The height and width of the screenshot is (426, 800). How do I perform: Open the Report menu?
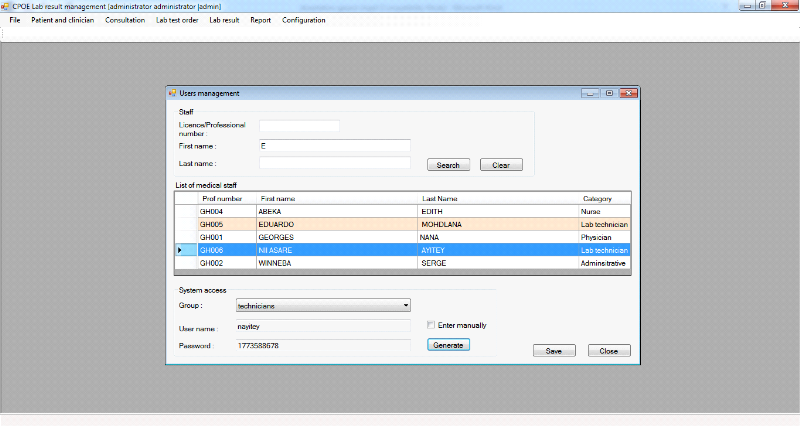[x=260, y=20]
